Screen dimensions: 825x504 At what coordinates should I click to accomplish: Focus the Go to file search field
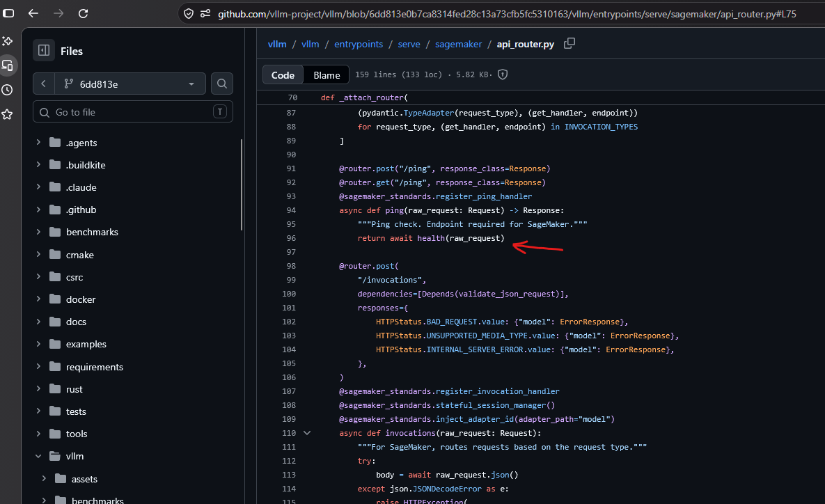[132, 111]
